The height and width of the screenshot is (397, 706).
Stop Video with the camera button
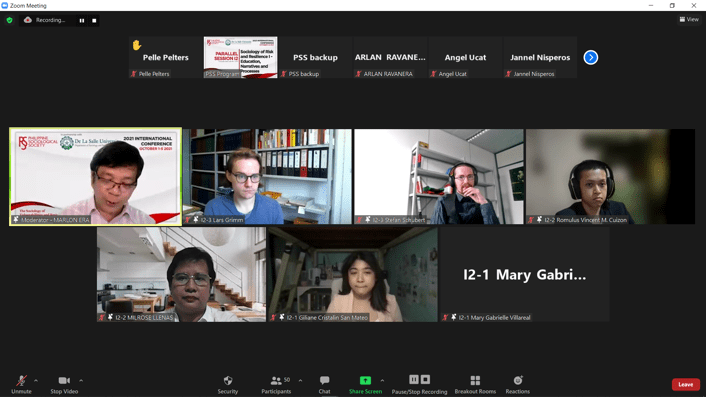click(64, 384)
